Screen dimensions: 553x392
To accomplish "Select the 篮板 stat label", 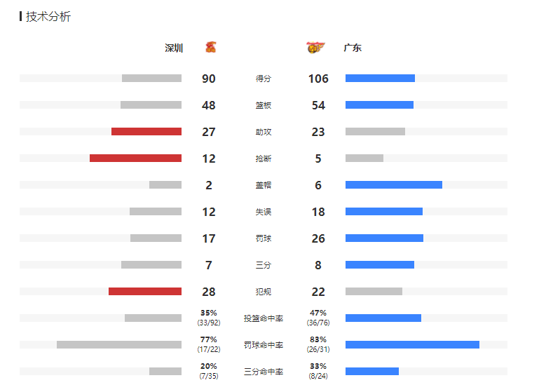I will pos(264,105).
